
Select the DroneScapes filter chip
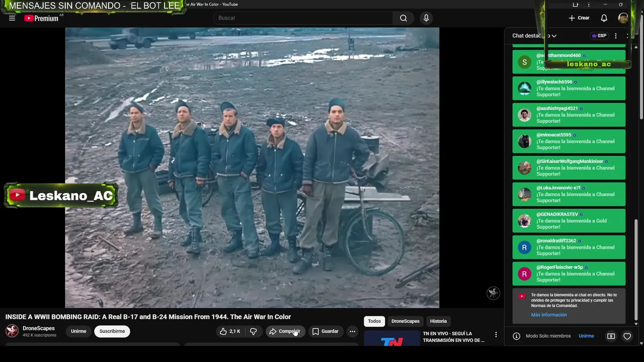tap(406, 321)
